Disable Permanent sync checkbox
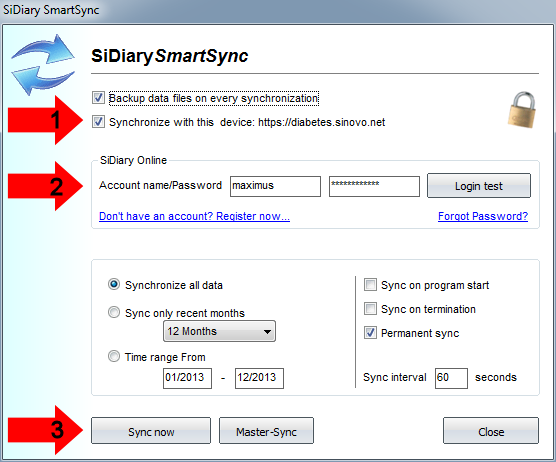This screenshot has height=462, width=556. [370, 333]
